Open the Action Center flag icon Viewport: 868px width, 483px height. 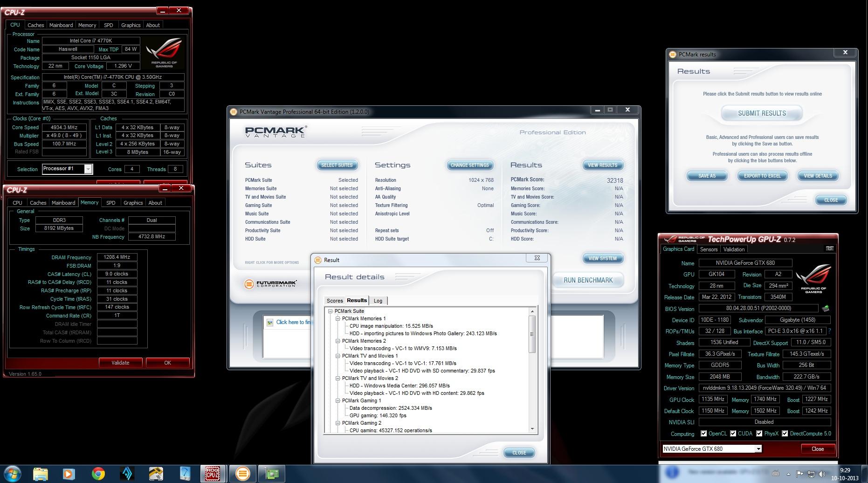point(800,474)
